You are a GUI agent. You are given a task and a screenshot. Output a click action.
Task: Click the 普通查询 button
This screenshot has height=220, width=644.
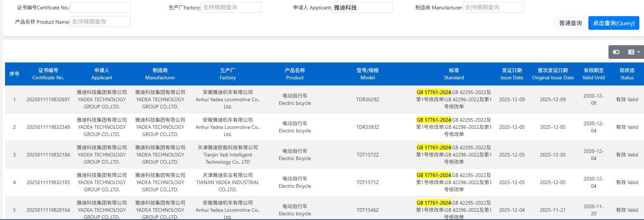coord(570,23)
